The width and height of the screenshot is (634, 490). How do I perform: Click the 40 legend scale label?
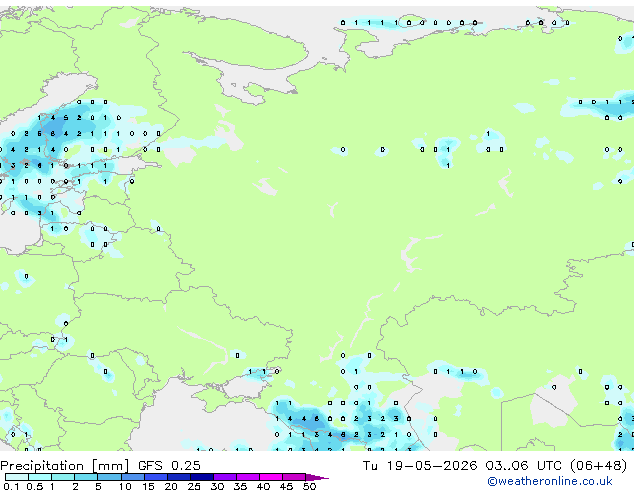click(263, 486)
